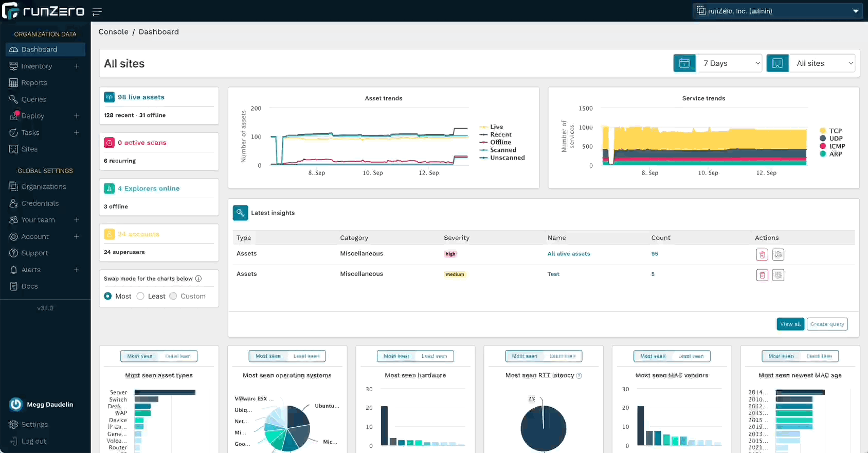Image resolution: width=868 pixels, height=453 pixels.
Task: Select the Most radio button
Action: click(108, 296)
